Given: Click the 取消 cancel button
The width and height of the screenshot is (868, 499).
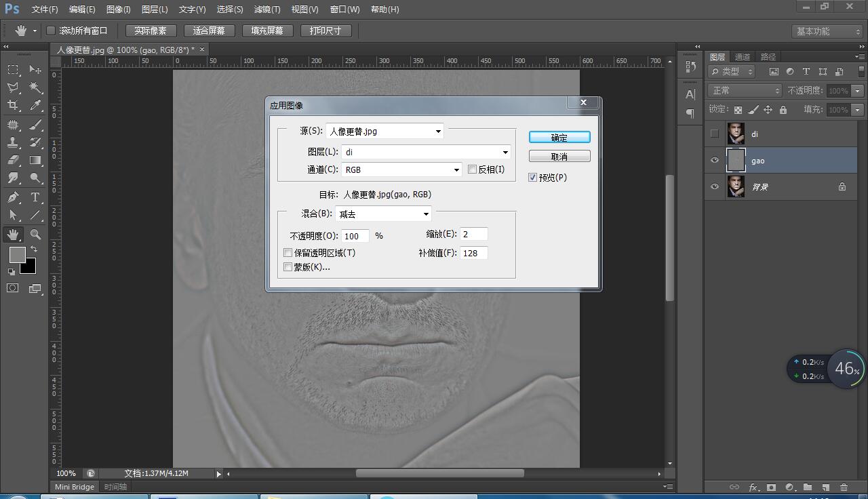Looking at the screenshot, I should (x=559, y=157).
